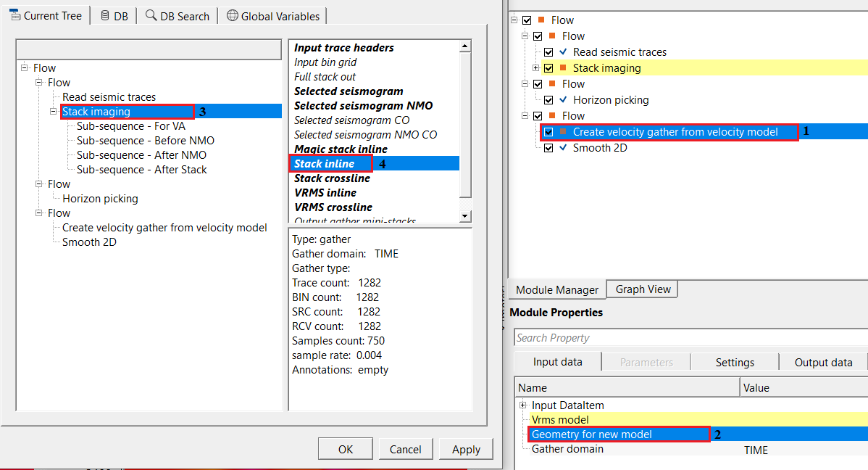Expand Stack imaging in right workflow tree
Viewport: 868px width, 470px height.
(536, 68)
